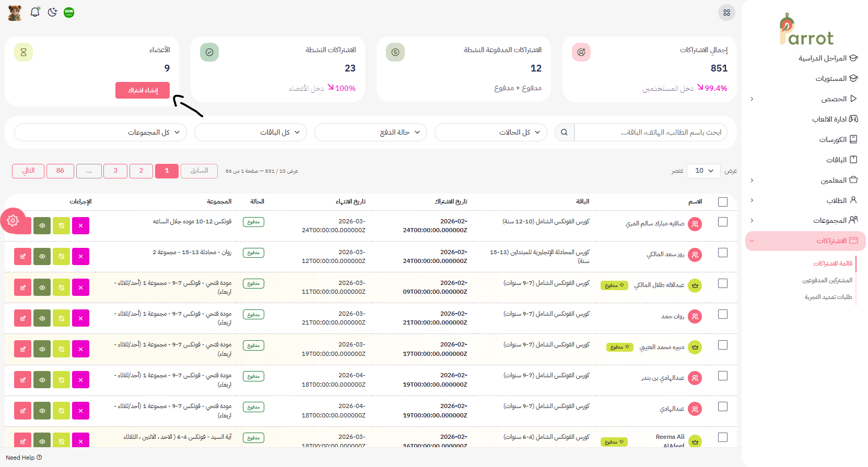Click the eye view icon in second row
Screen dimensions: 868x467
[x=42, y=257]
